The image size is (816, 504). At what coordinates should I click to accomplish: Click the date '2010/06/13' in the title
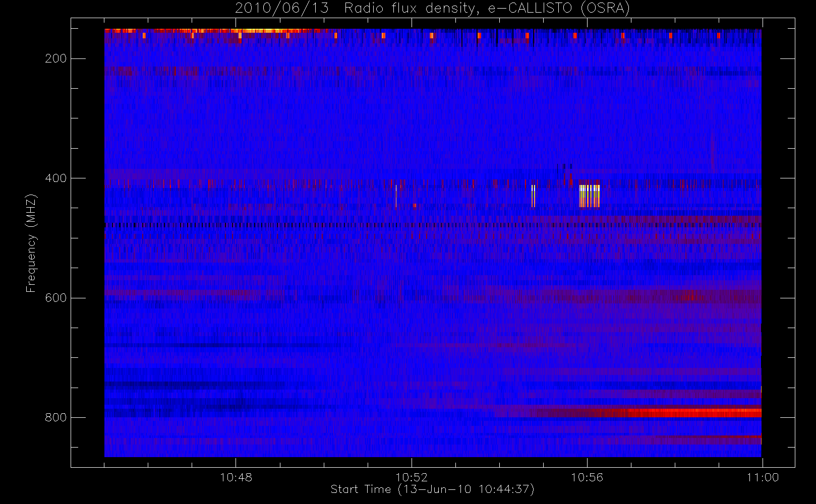[282, 9]
